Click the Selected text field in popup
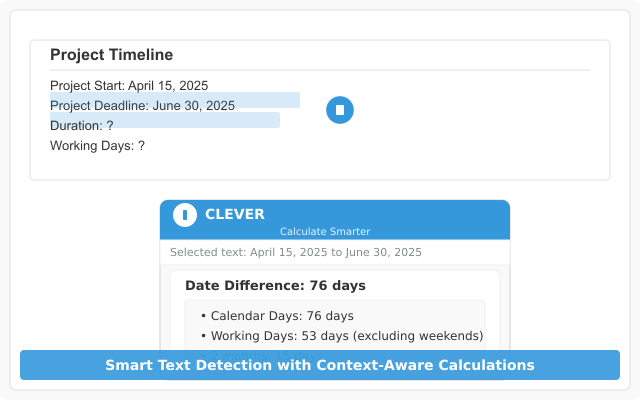Image resolution: width=640 pixels, height=400 pixels. point(296,252)
